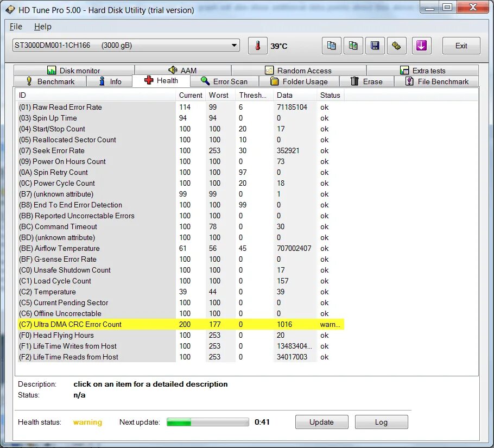The height and width of the screenshot is (448, 494).
Task: Click the Status column header
Action: (x=331, y=95)
